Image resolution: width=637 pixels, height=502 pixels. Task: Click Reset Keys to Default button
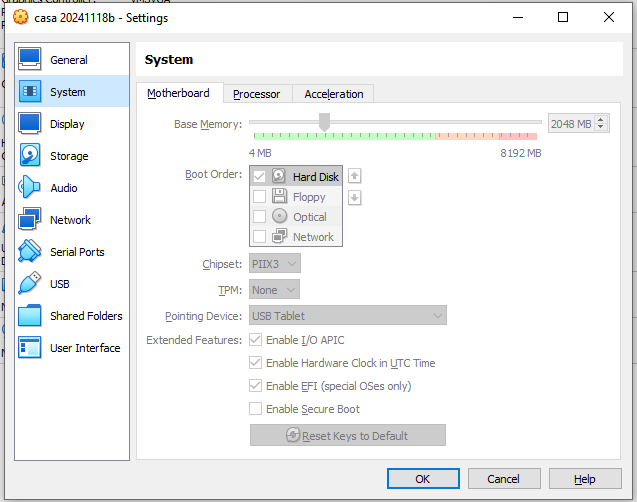[x=348, y=435]
